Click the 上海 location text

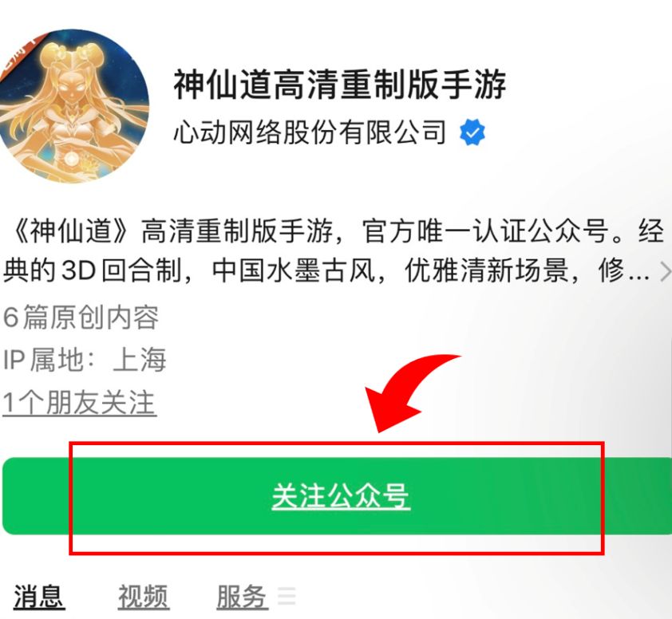click(140, 360)
